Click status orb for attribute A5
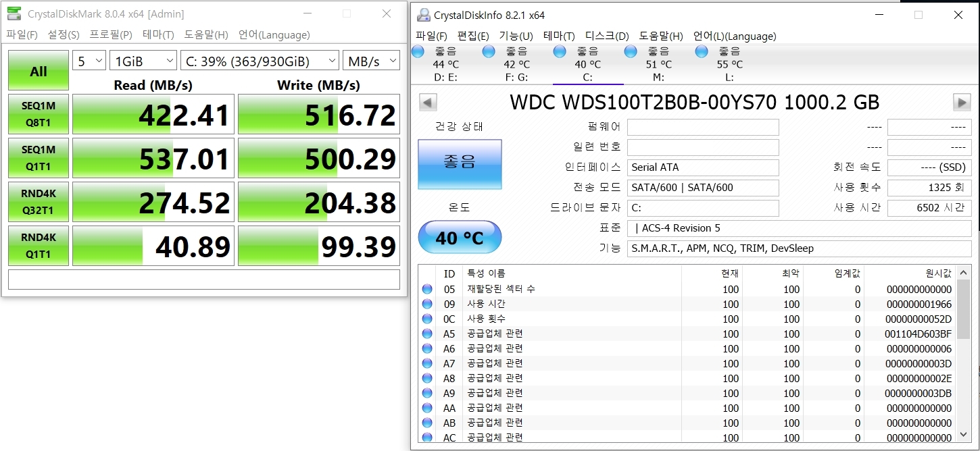980x451 pixels. click(427, 334)
